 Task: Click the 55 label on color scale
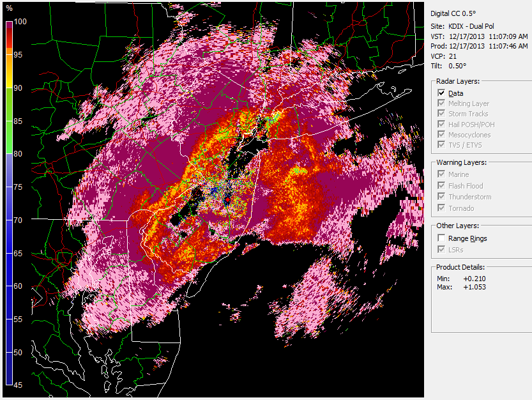click(x=18, y=319)
